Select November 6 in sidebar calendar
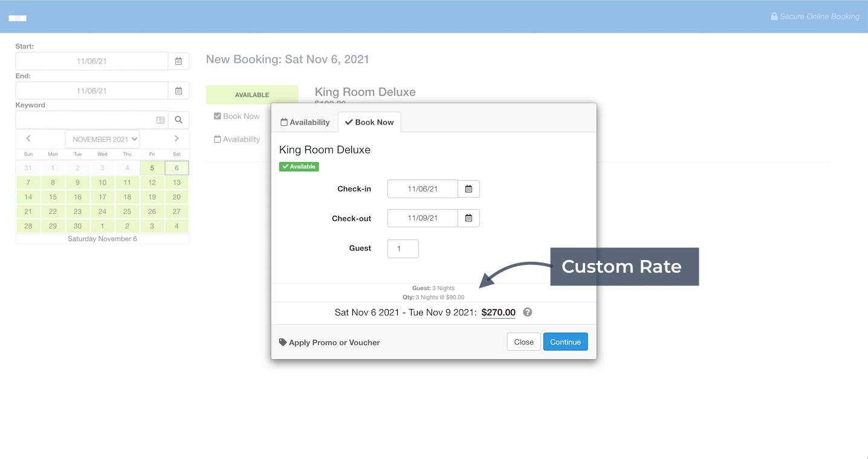Image resolution: width=868 pixels, height=459 pixels. tap(177, 168)
